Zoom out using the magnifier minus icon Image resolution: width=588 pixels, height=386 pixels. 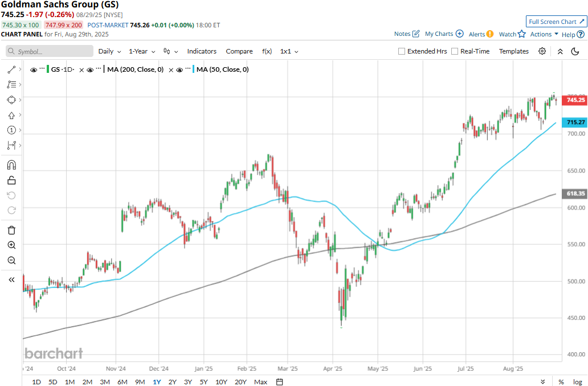tap(11, 260)
